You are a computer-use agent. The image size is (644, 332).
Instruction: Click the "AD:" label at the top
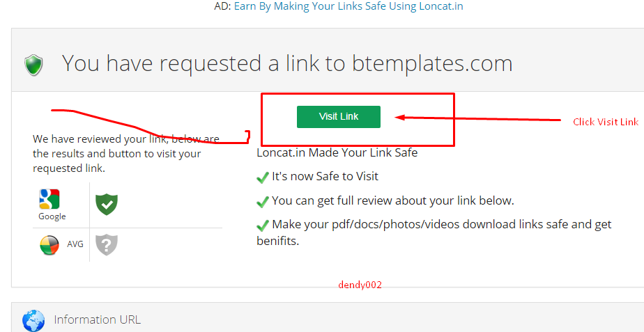[222, 6]
